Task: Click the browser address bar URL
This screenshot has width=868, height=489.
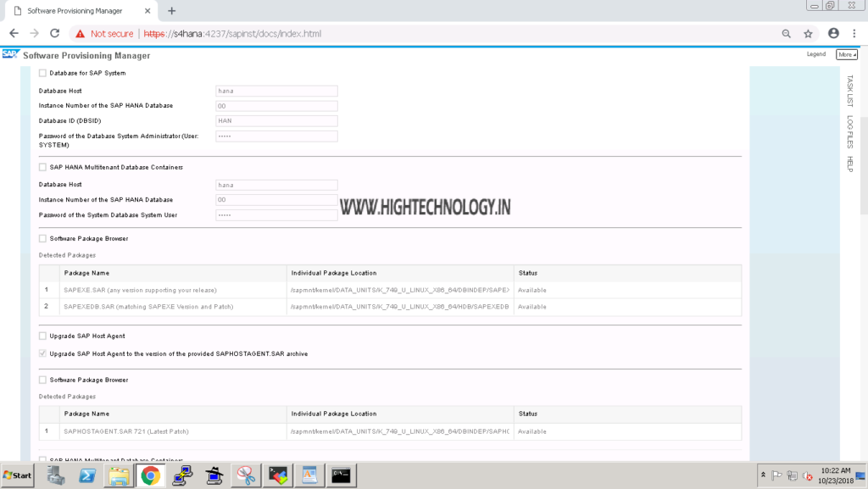Action: coord(232,34)
